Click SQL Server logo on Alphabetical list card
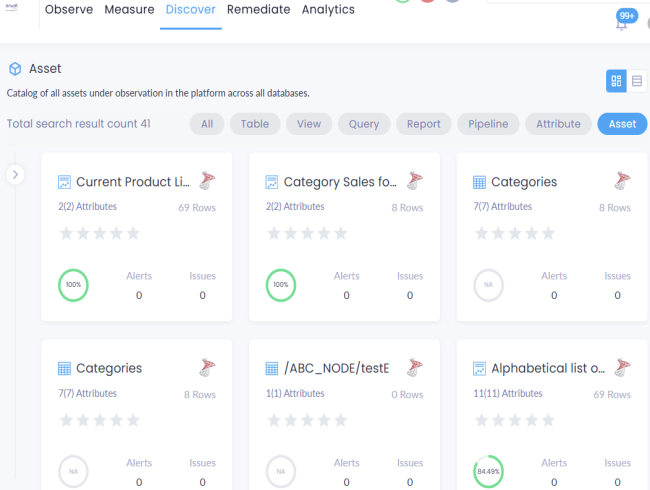 [x=623, y=367]
